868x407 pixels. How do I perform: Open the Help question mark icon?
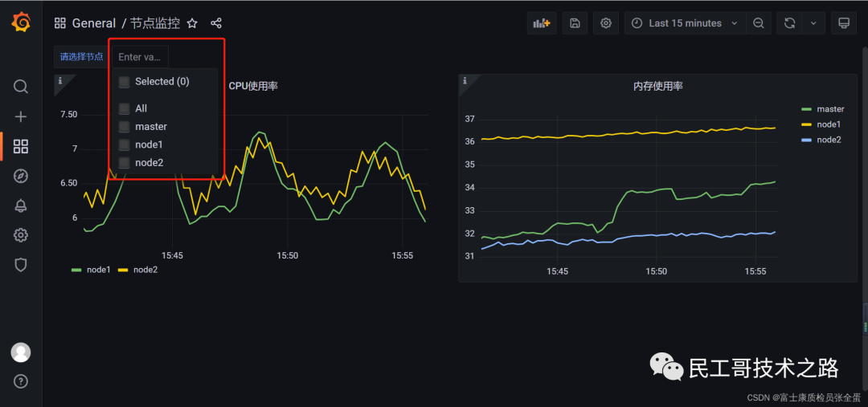pos(20,381)
